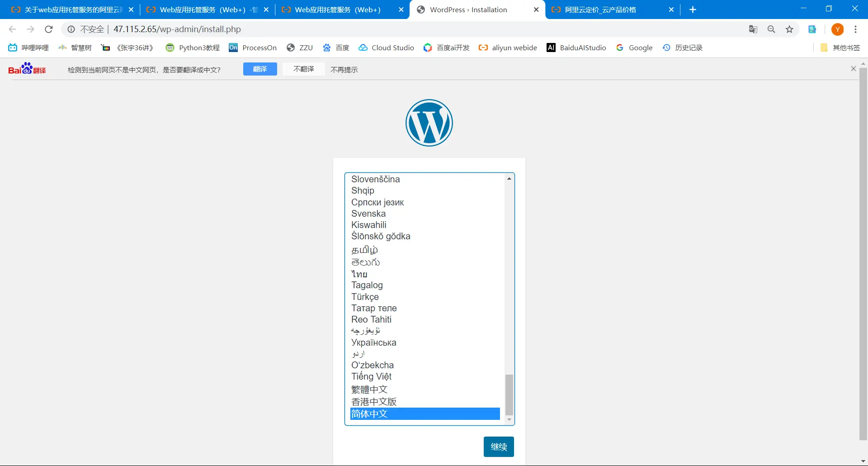This screenshot has height=466, width=868.
Task: Bookmark this page with star icon
Action: pos(789,29)
